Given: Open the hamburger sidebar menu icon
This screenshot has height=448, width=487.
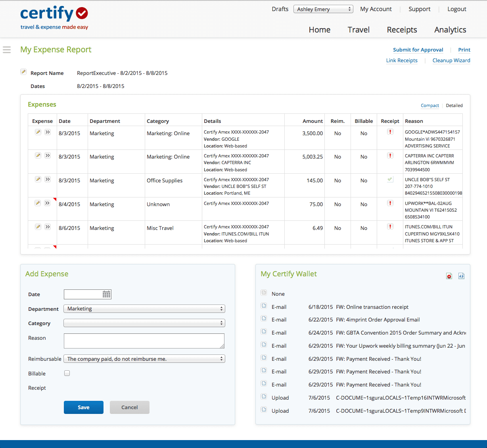Looking at the screenshot, I should (7, 50).
